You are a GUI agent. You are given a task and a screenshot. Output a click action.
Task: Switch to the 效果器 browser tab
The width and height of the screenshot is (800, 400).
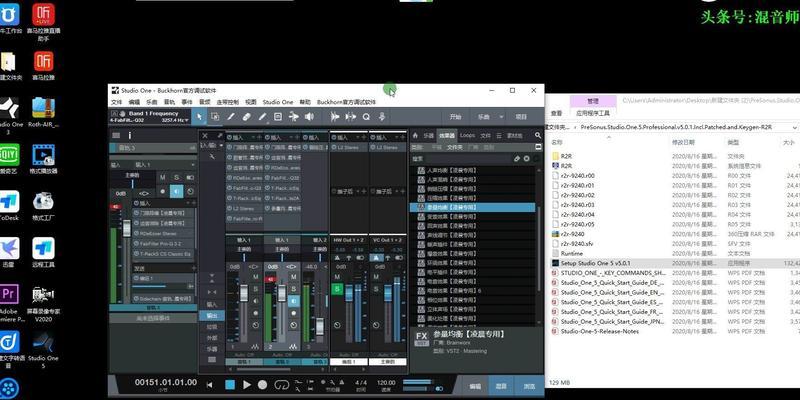point(447,136)
